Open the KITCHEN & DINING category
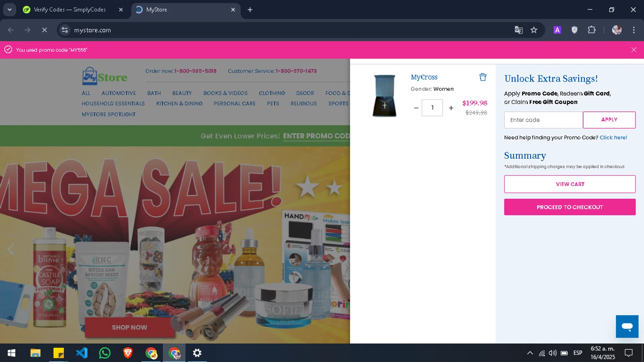This screenshot has height=362, width=644. pos(179,103)
